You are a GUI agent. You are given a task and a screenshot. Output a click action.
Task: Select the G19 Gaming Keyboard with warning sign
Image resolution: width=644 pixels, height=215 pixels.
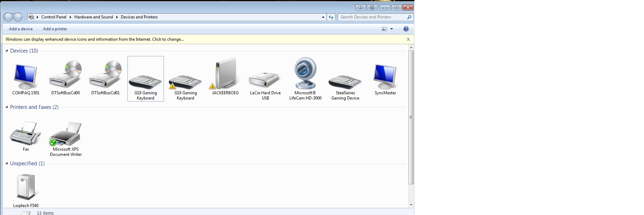[185, 82]
